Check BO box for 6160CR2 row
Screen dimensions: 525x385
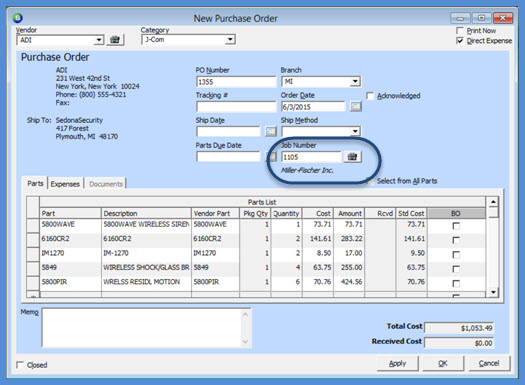(x=456, y=240)
